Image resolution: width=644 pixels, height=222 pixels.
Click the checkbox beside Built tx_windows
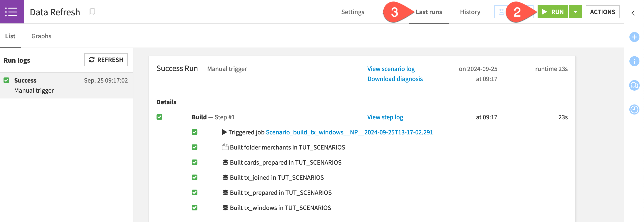[x=194, y=208]
